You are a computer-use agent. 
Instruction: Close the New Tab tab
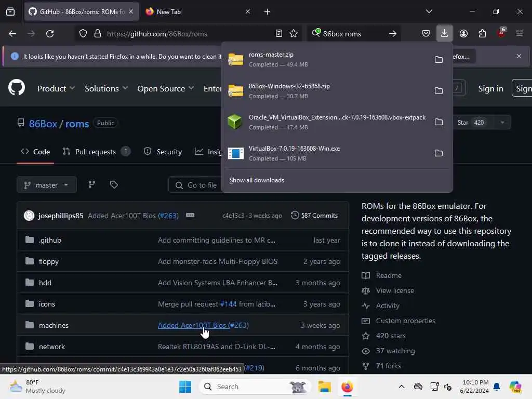tap(248, 11)
